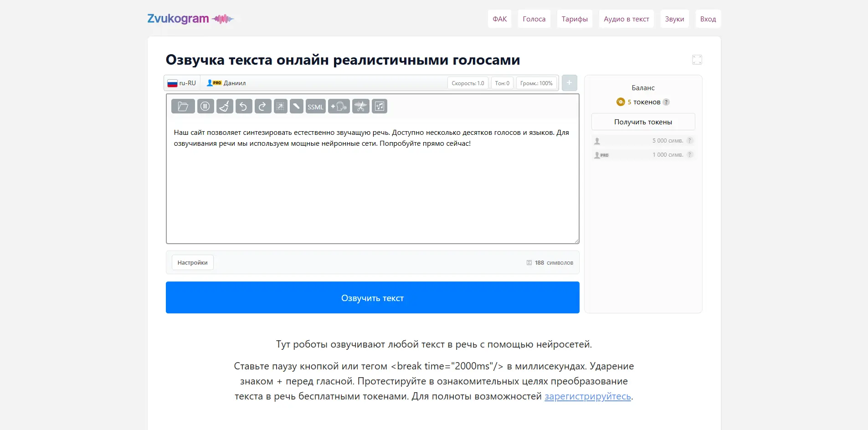This screenshot has width=868, height=430.
Task: Open the SSML markup tool
Action: (x=316, y=106)
